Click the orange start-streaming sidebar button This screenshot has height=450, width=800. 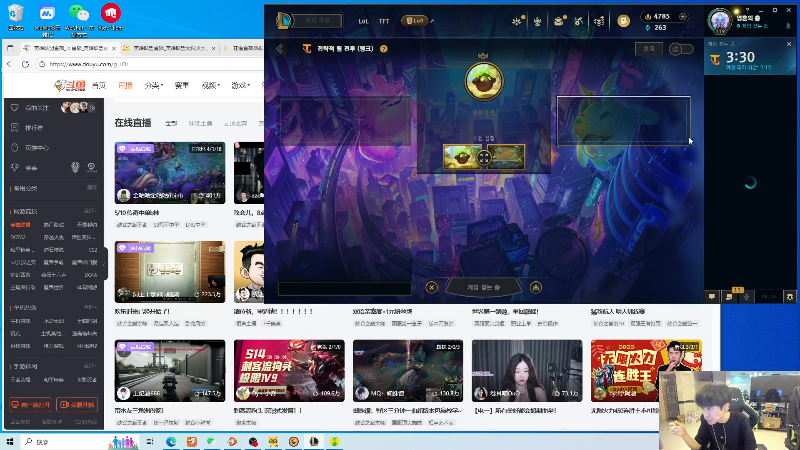click(x=77, y=405)
